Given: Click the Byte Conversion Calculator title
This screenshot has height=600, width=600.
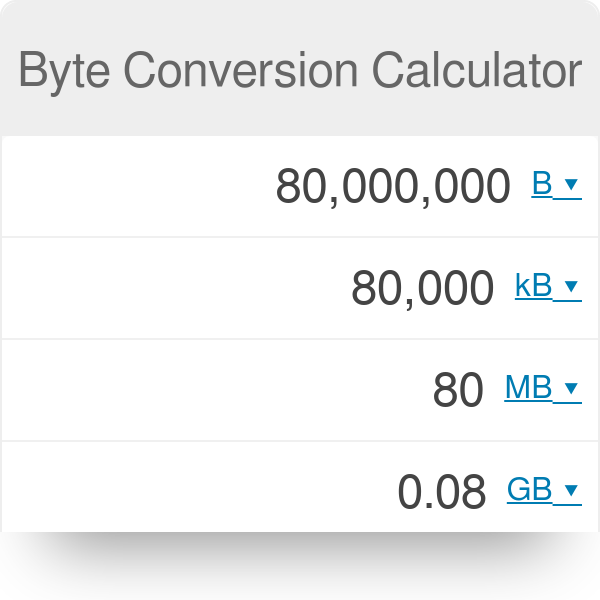Looking at the screenshot, I should click(x=300, y=71).
